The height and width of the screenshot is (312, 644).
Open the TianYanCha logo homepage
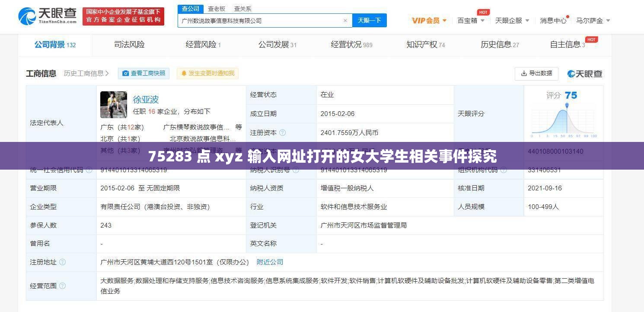click(48, 16)
